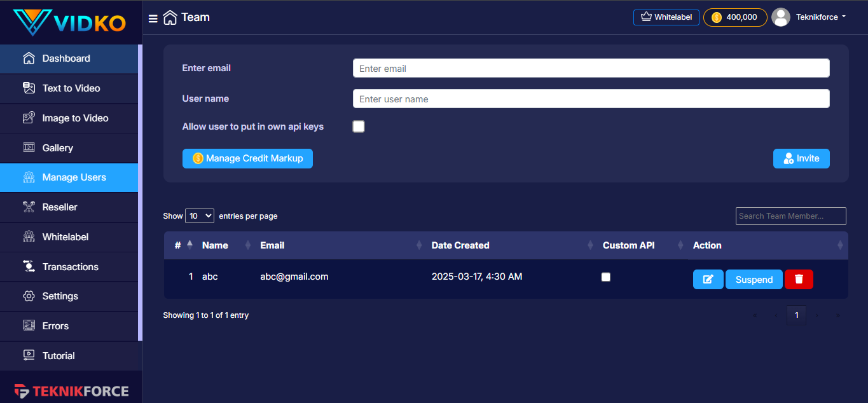
Task: Click the Enter email input field
Action: pyautogui.click(x=591, y=69)
